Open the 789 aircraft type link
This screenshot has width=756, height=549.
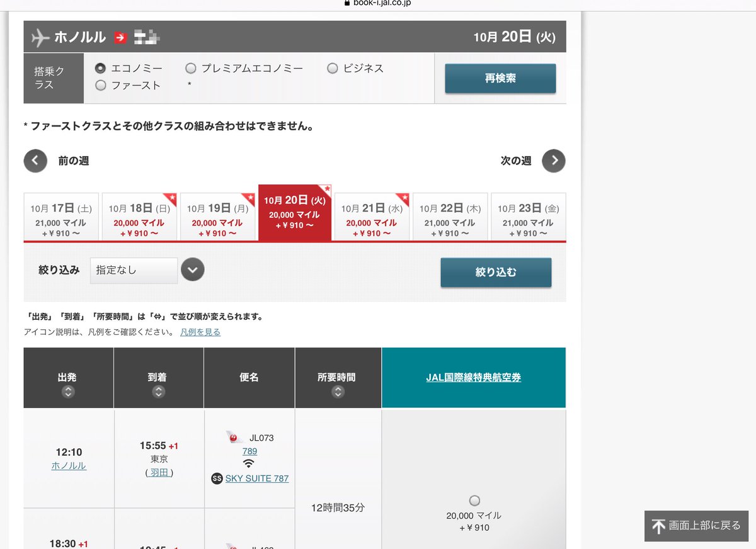pos(249,451)
